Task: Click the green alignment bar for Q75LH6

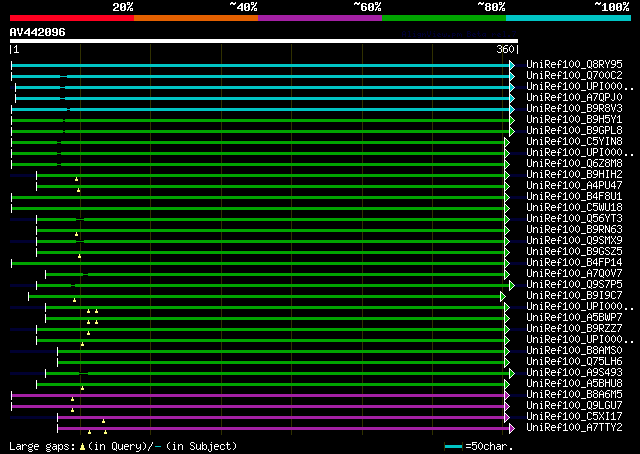Action: 281,363
